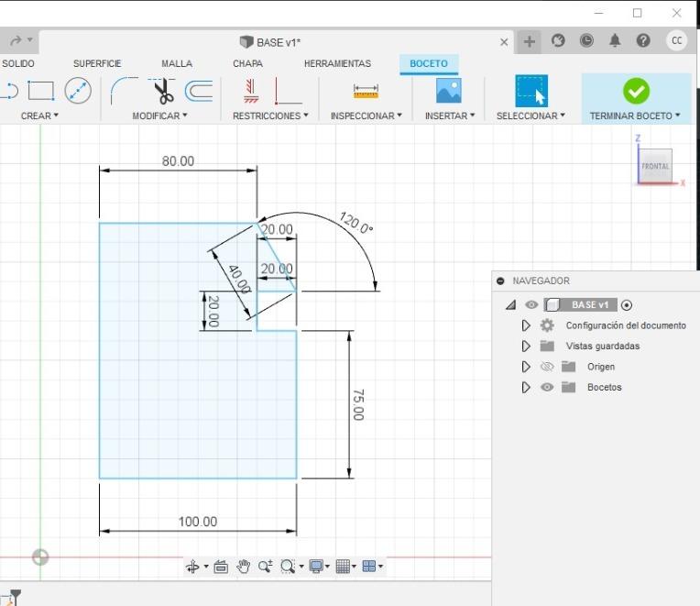Expand Vistas guardadas node
Screen dimensions: 700x606
tap(526, 347)
